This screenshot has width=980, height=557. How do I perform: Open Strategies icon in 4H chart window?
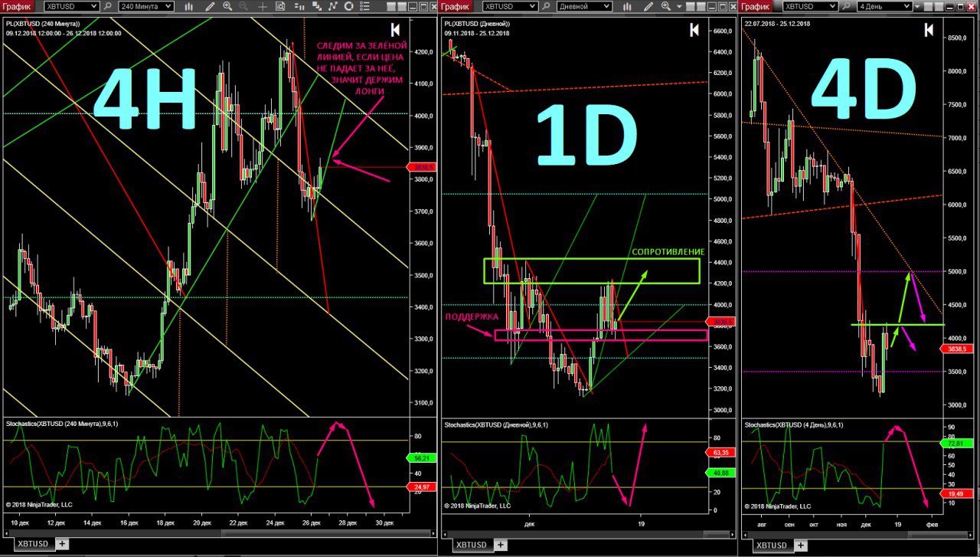click(x=348, y=6)
